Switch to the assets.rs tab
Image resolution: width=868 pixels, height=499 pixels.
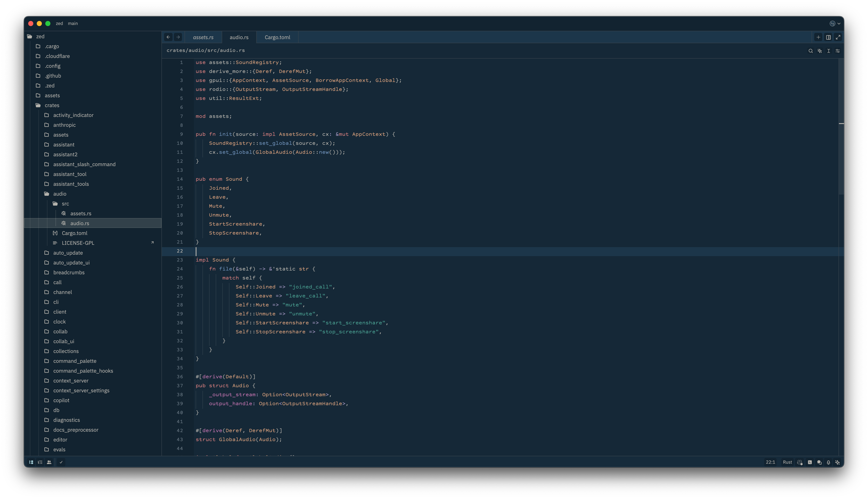pyautogui.click(x=203, y=37)
